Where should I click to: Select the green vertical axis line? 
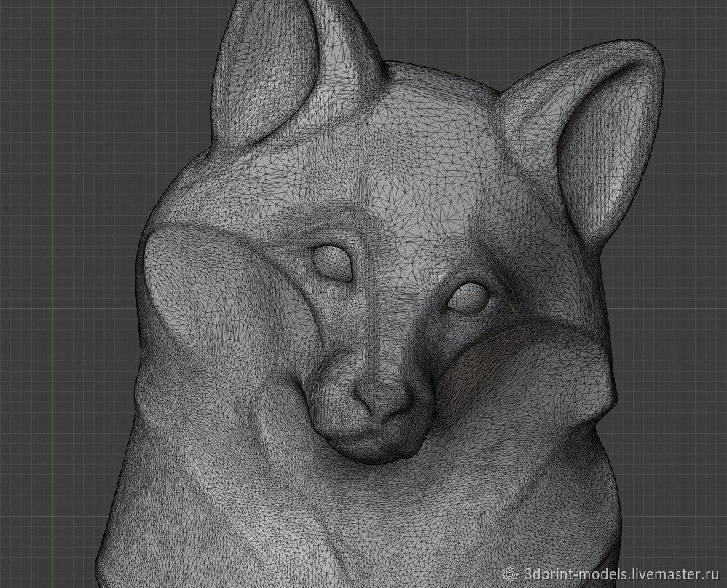(52, 291)
